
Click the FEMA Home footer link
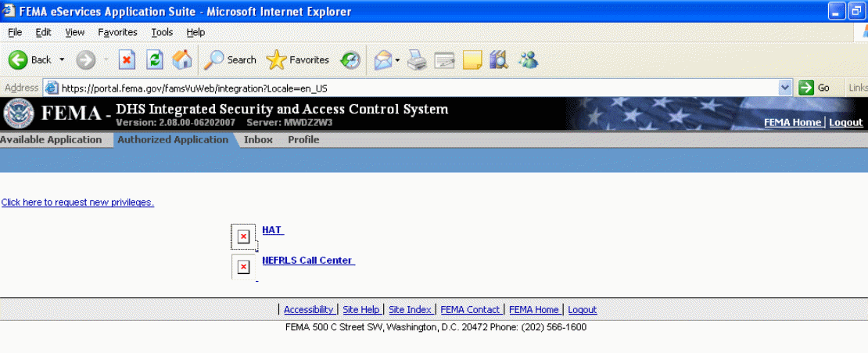(x=534, y=310)
